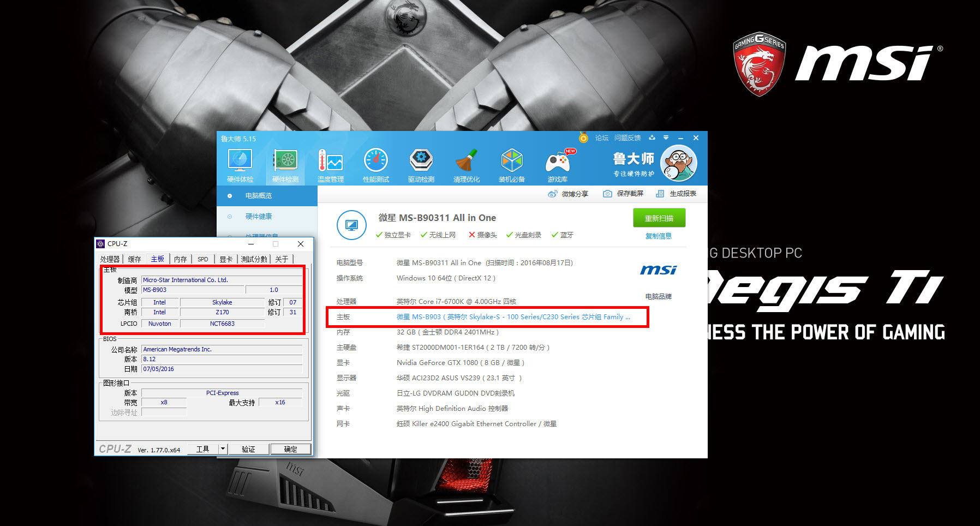Click the BIOS 版本 field showing 8.12
Viewport: 980px width, 526px height.
[222, 359]
